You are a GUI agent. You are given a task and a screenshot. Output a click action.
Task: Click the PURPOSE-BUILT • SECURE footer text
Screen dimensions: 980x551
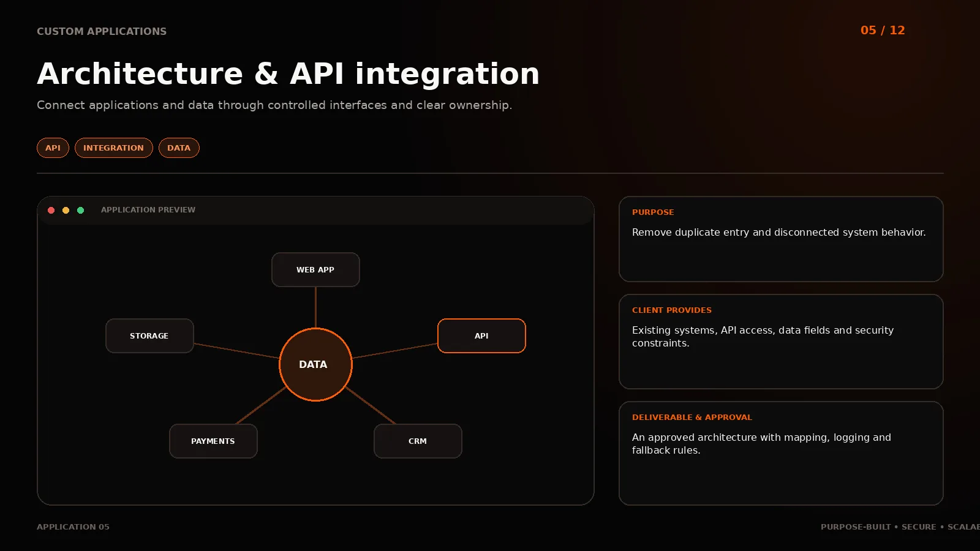click(x=900, y=527)
